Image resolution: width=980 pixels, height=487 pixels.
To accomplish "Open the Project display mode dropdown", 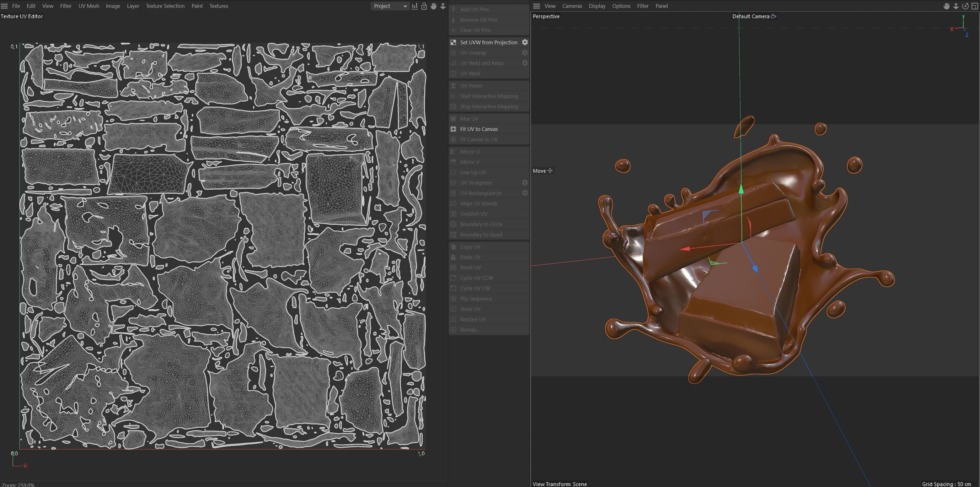I will [390, 6].
